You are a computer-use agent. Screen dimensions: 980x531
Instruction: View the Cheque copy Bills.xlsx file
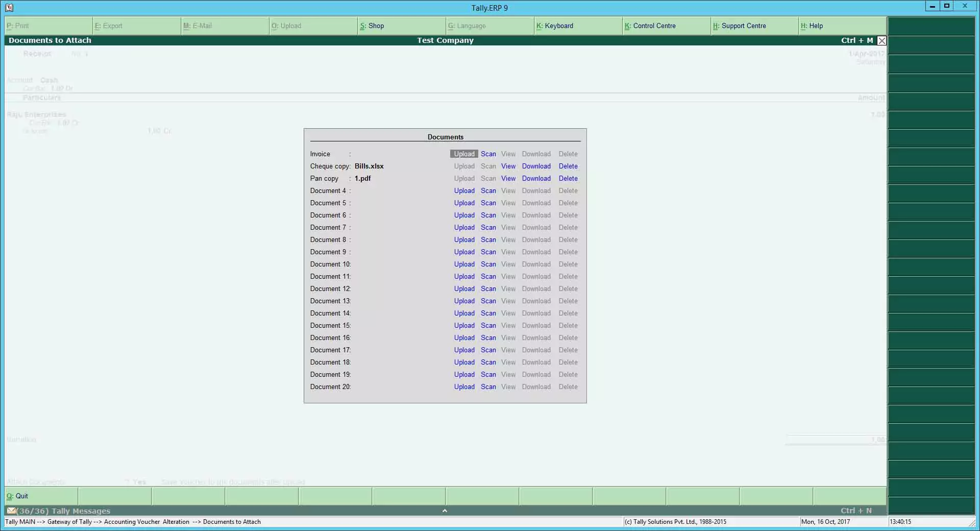(508, 166)
